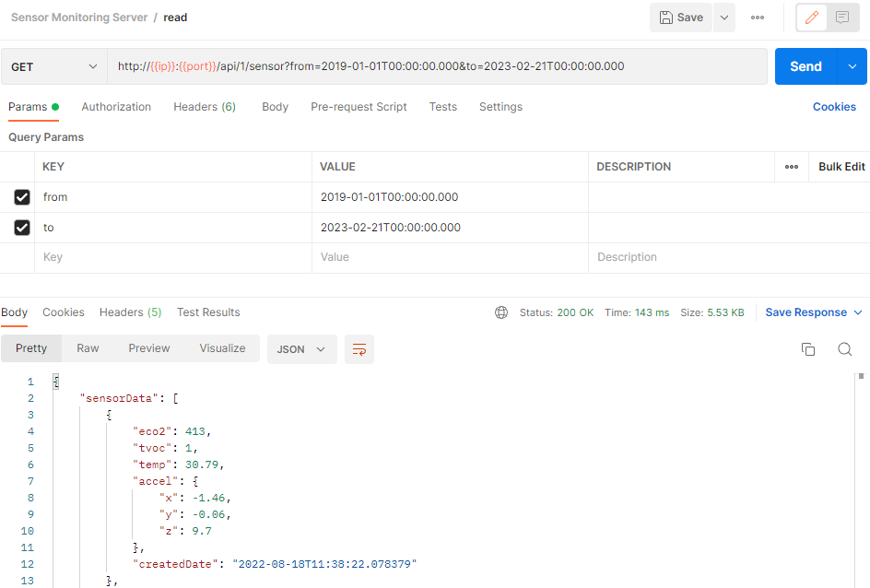The height and width of the screenshot is (588, 870).
Task: Expand the Send button dropdown arrow
Action: click(x=852, y=66)
